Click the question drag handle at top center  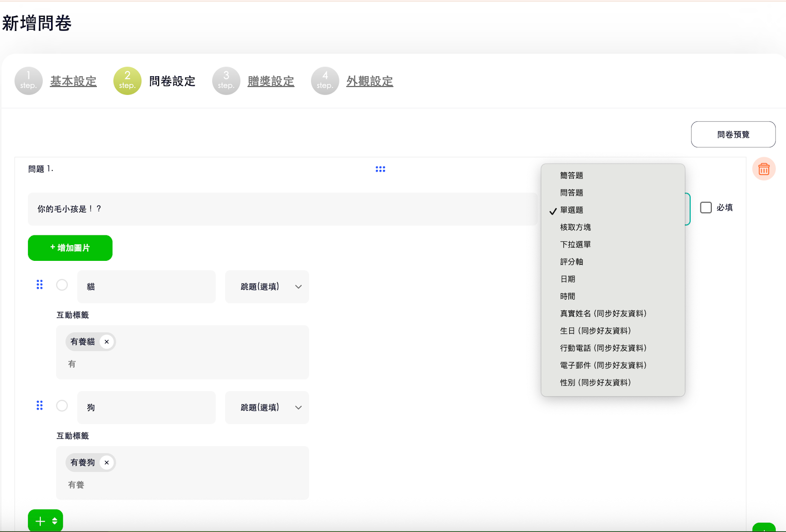click(x=380, y=169)
